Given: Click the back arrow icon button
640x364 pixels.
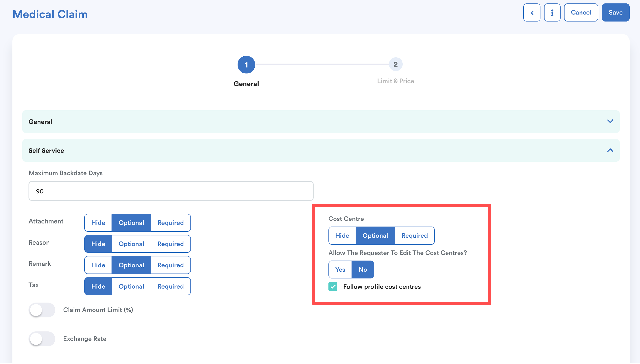Looking at the screenshot, I should [531, 13].
